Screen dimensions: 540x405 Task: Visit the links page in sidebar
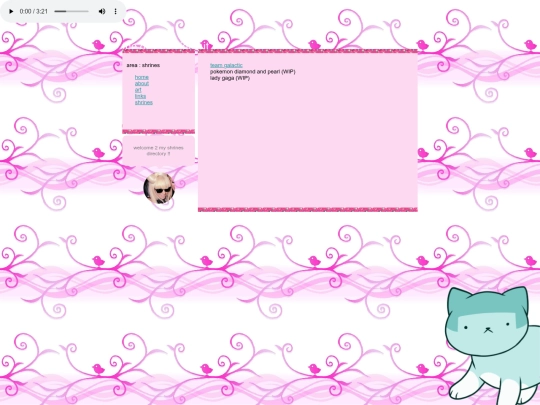tap(140, 96)
